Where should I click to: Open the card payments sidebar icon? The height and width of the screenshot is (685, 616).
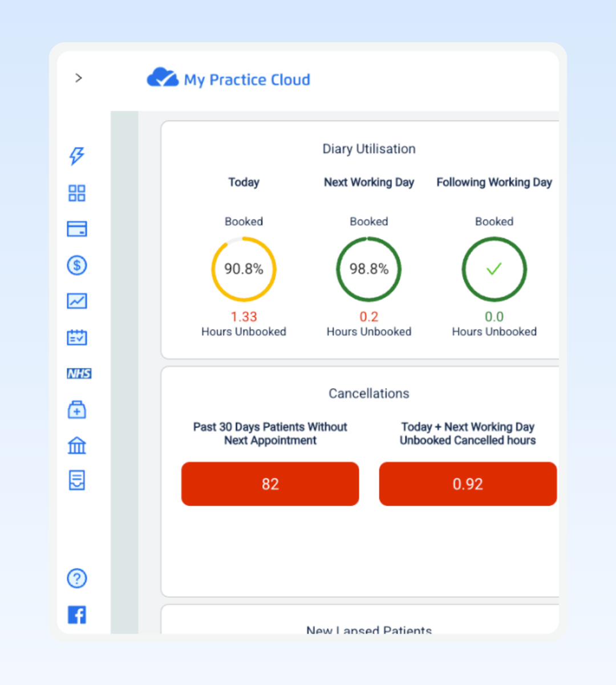(77, 229)
